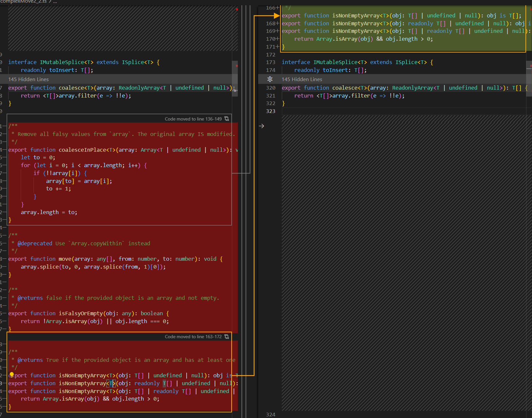Click the compare icon beside "Code moved to line 163-172"
This screenshot has width=532, height=418.
tap(227, 337)
